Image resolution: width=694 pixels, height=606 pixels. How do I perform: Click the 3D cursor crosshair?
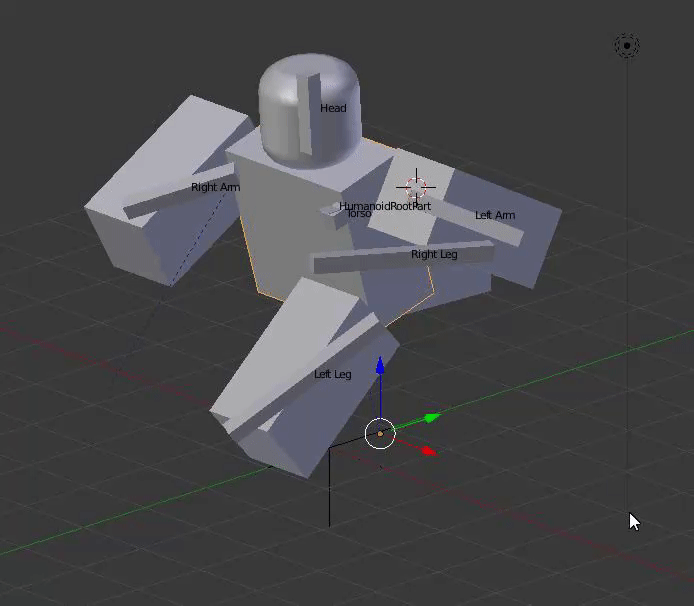click(x=416, y=187)
